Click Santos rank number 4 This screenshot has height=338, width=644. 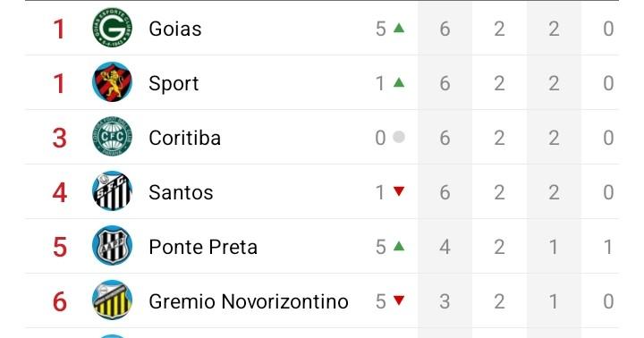click(x=60, y=192)
